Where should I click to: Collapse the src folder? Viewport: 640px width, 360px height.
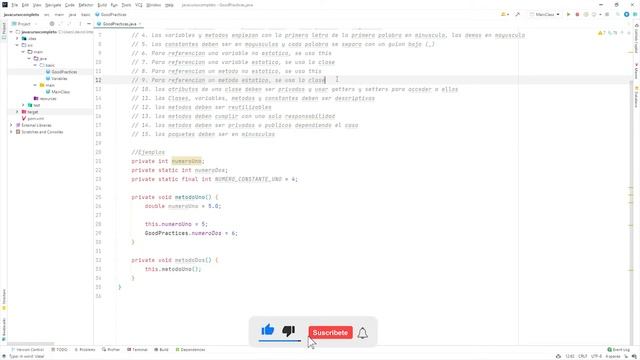coord(17,45)
